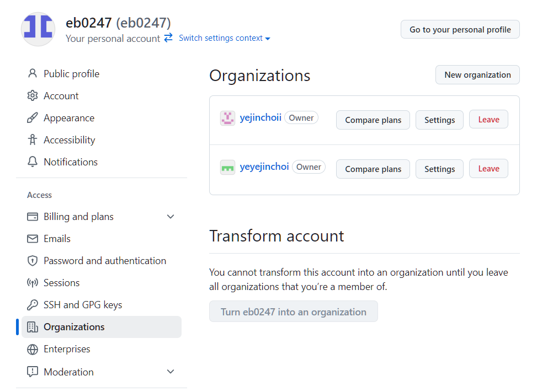Viewport: 537px width, 392px height.
Task: Click the Public profile person icon
Action: point(33,73)
